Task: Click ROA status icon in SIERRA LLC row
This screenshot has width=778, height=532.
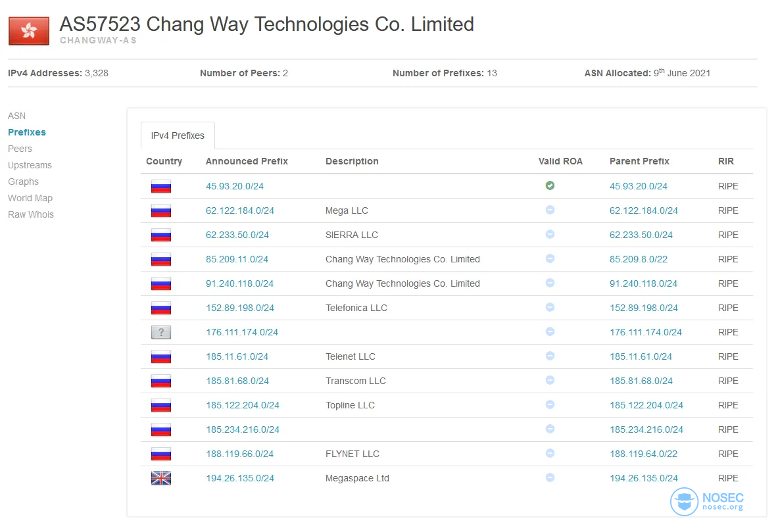Action: pyautogui.click(x=550, y=234)
